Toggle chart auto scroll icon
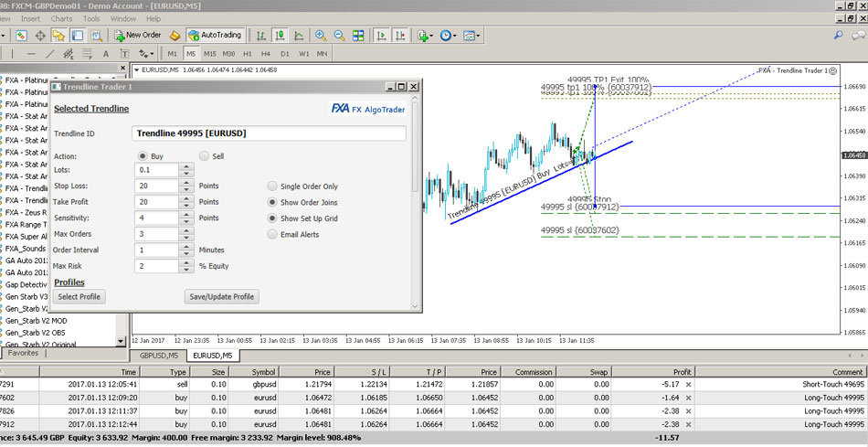The width and height of the screenshot is (868, 447). pyautogui.click(x=381, y=36)
